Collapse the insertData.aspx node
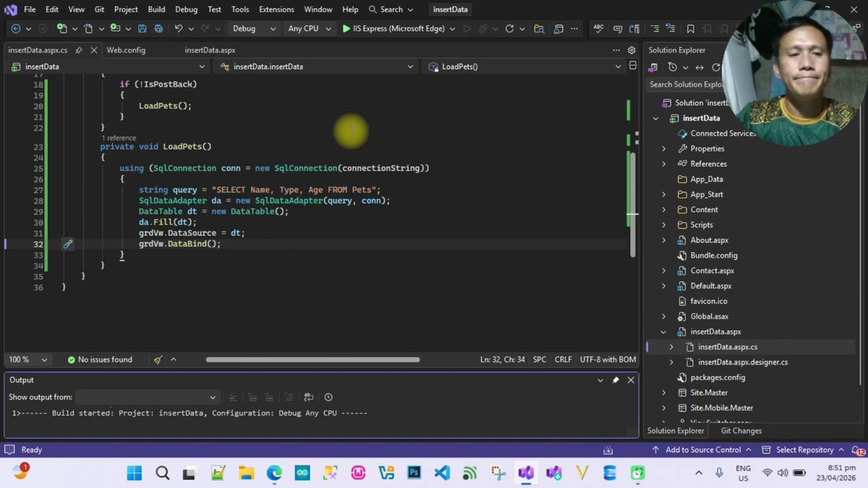This screenshot has width=868, height=488. click(664, 332)
